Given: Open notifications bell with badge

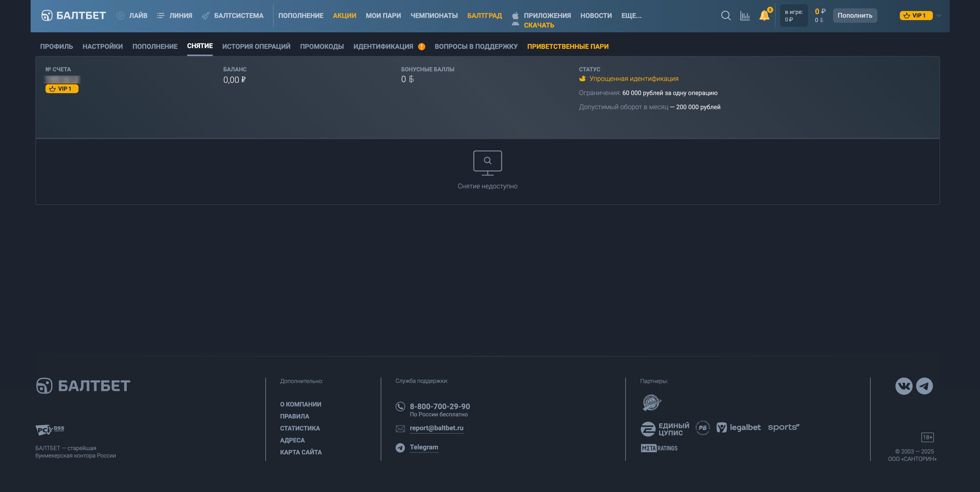Looking at the screenshot, I should 764,16.
